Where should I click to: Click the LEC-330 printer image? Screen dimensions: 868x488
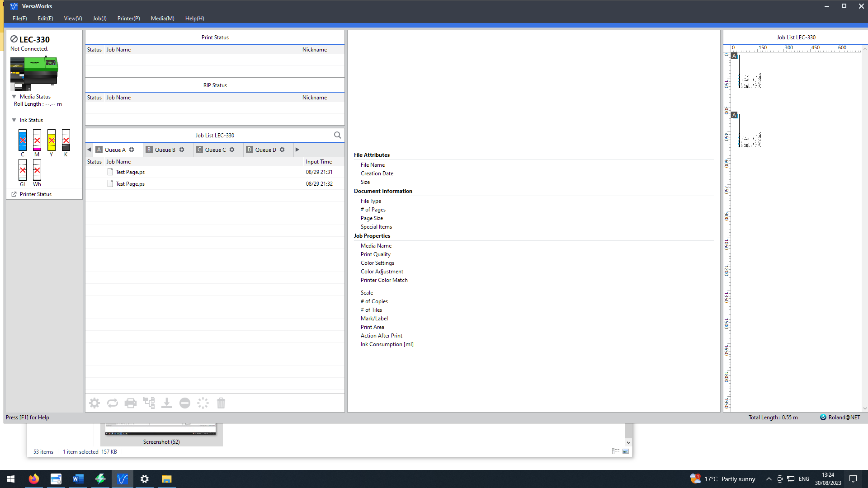[x=34, y=74]
